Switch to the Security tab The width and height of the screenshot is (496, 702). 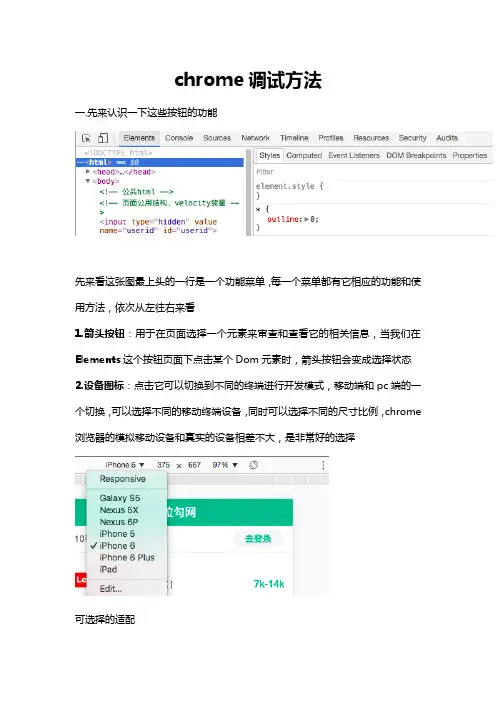point(412,138)
